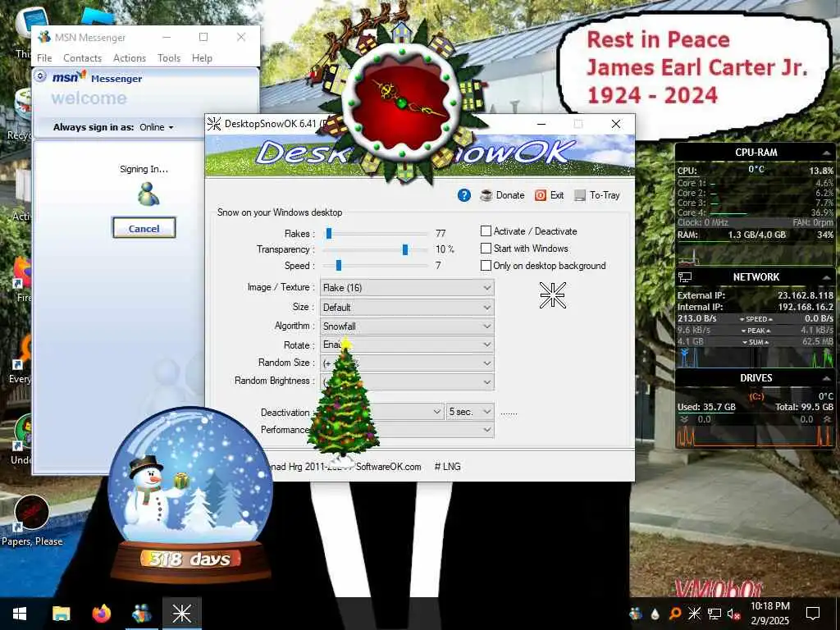Open the Performance dropdown
The height and width of the screenshot is (630, 840).
(407, 430)
